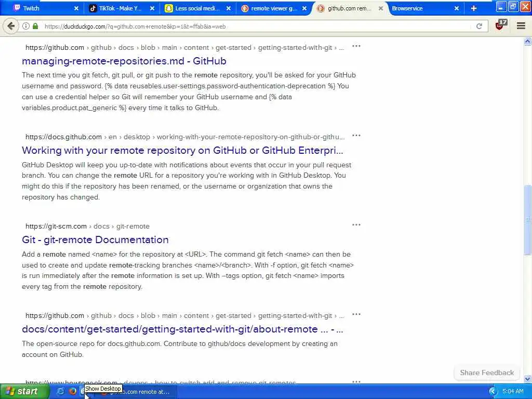Click the scrollbar down arrow
Image resolution: width=532 pixels, height=399 pixels.
point(527,379)
